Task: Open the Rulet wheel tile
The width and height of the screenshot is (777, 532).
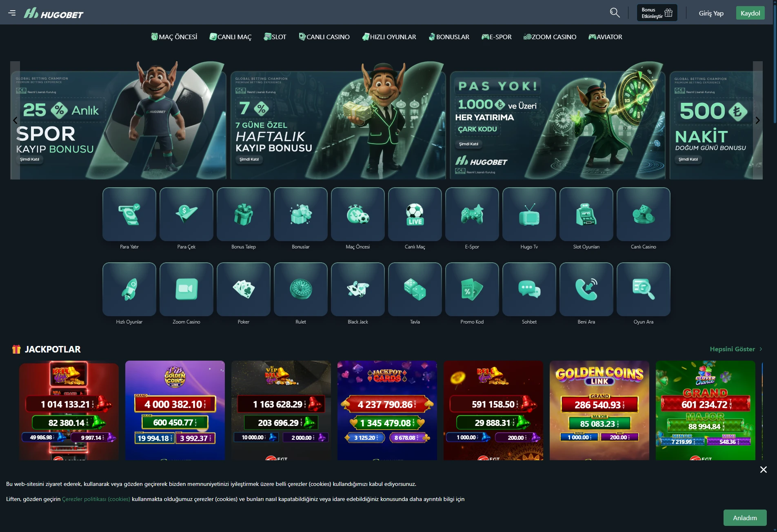Action: pos(301,289)
